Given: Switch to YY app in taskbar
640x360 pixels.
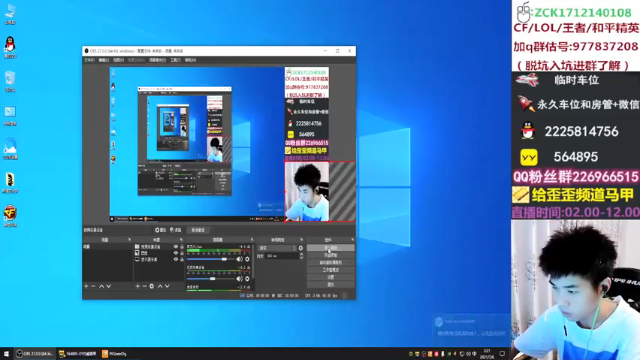Looking at the screenshot, I should pos(78,353).
